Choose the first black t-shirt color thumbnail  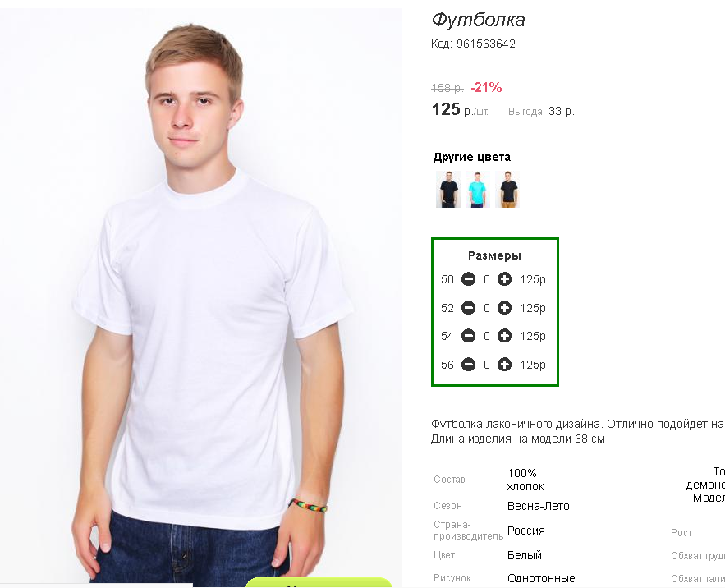tap(448, 189)
